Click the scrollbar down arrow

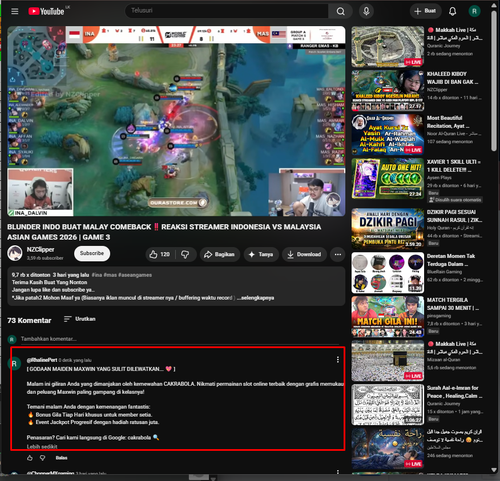(494, 470)
